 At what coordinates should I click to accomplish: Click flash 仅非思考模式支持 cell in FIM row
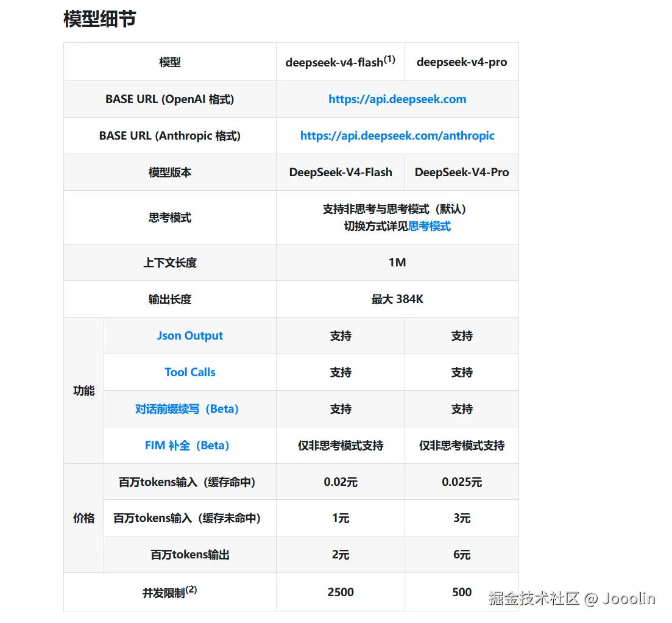click(x=341, y=446)
